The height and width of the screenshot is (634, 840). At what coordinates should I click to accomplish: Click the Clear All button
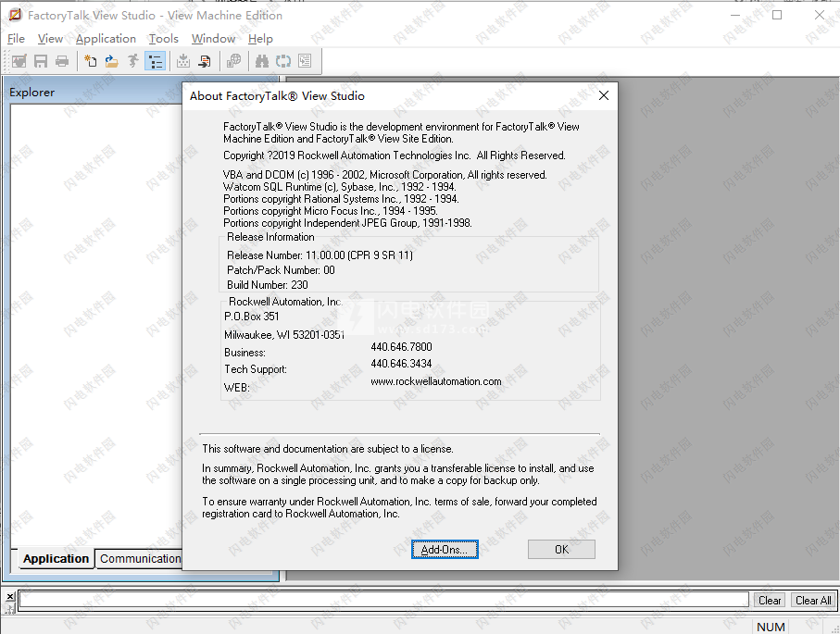pyautogui.click(x=813, y=601)
